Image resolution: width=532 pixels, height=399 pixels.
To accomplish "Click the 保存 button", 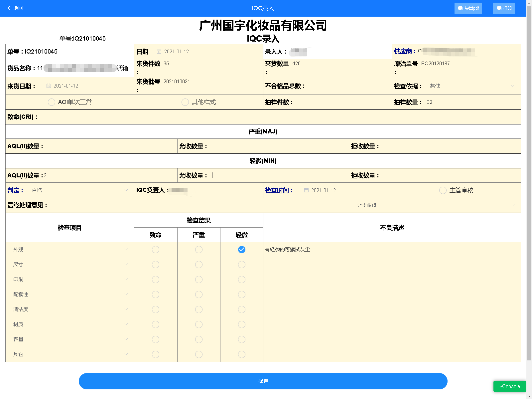I will 263,381.
